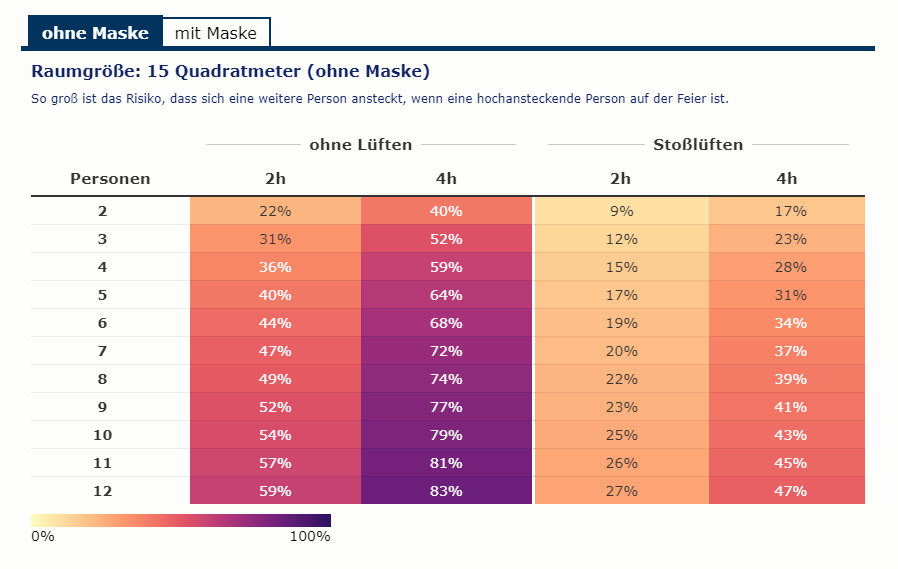The width and height of the screenshot is (898, 569).
Task: Click the 27% cell for 12 persons
Action: 621,491
